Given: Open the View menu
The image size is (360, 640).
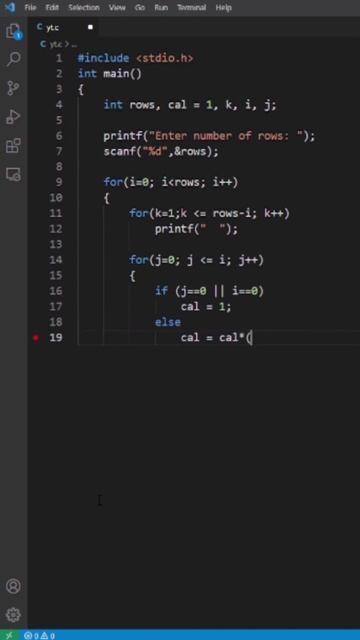Looking at the screenshot, I should coord(117,7).
